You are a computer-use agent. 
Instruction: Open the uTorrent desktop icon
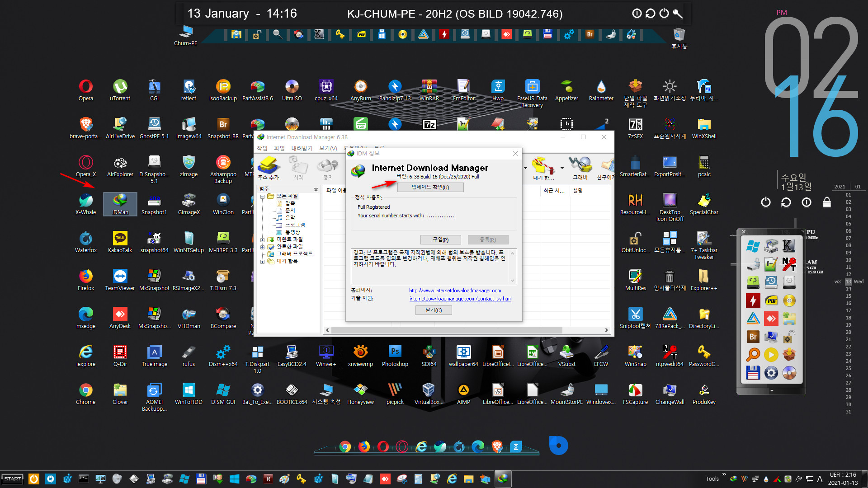pyautogui.click(x=120, y=90)
